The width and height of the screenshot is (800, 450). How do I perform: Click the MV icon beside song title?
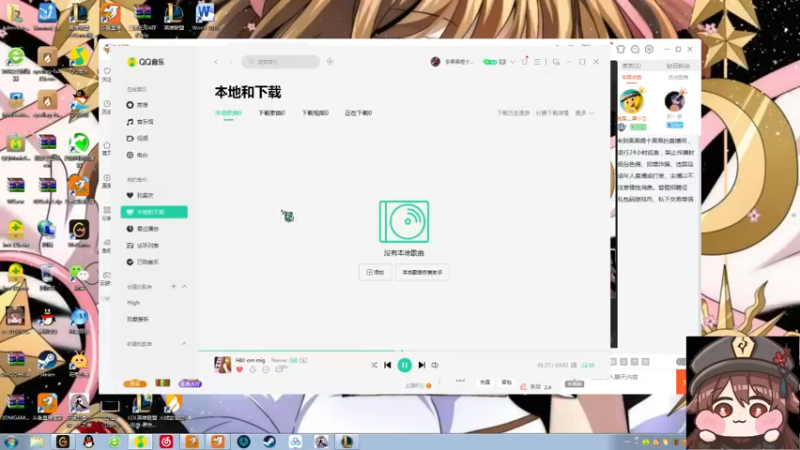coord(304,360)
